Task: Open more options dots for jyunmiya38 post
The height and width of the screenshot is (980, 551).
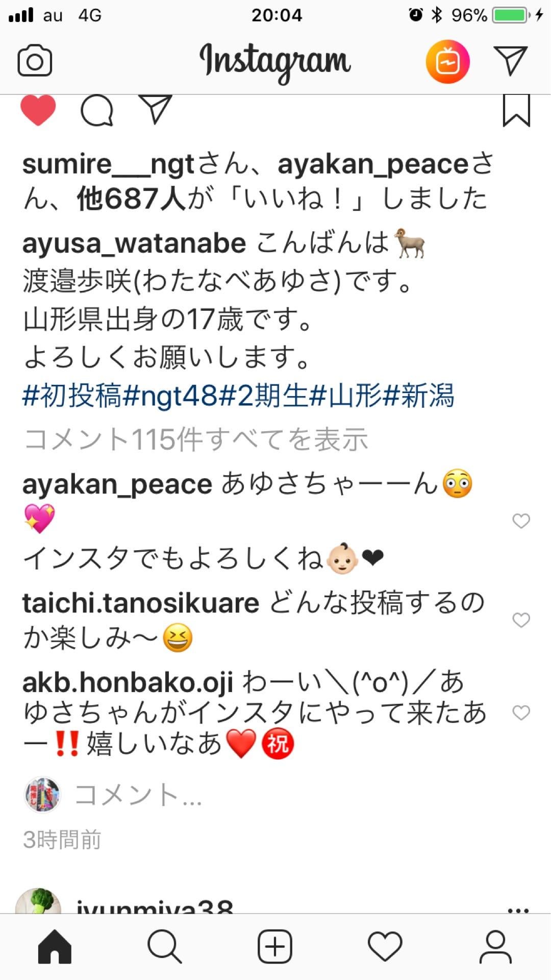Action: coord(518,910)
